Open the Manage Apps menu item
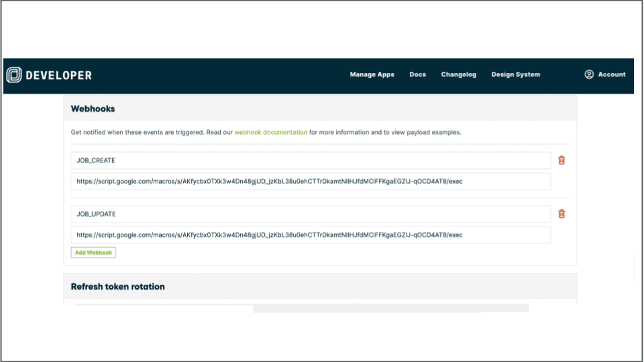This screenshot has width=644, height=362. pyautogui.click(x=372, y=74)
